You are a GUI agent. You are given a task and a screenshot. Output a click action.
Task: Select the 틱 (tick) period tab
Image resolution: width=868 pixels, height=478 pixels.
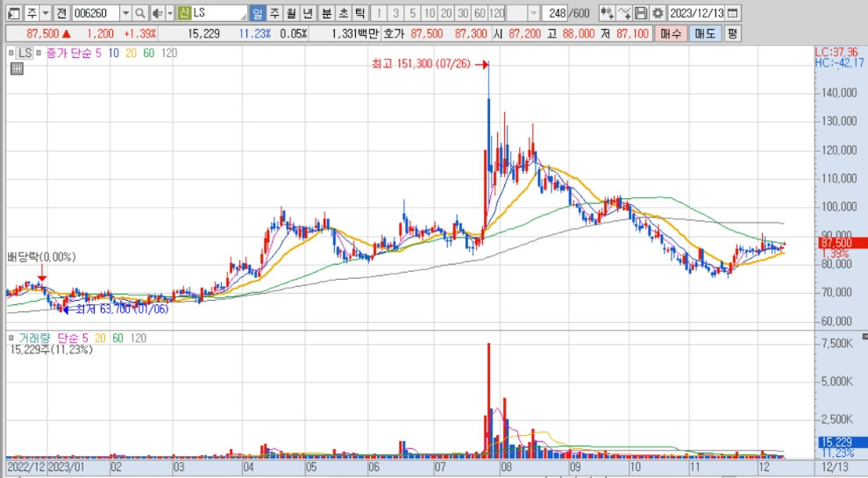[x=359, y=13]
